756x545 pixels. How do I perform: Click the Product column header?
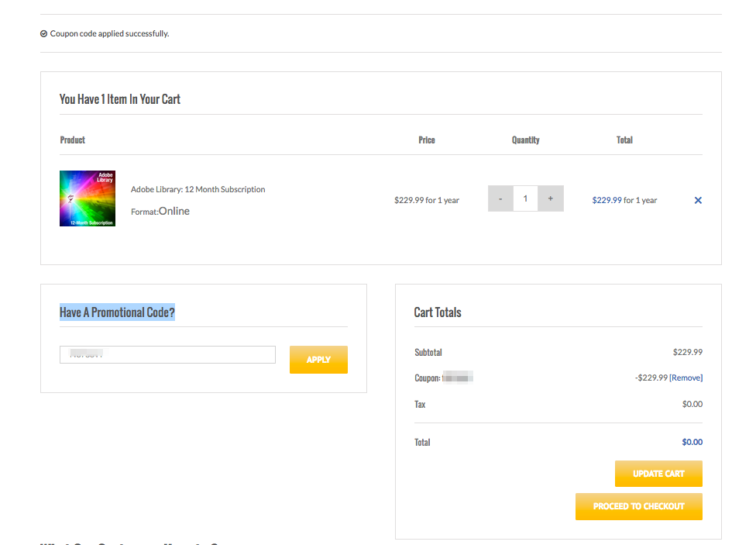point(72,140)
